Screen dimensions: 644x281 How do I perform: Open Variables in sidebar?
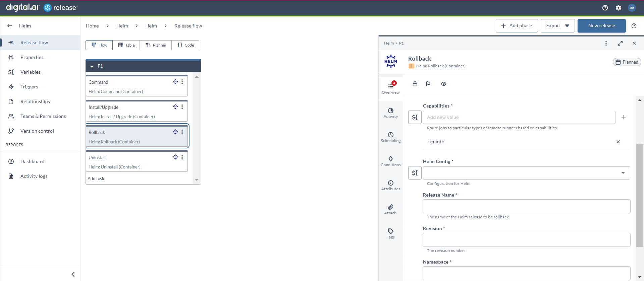(40, 72)
